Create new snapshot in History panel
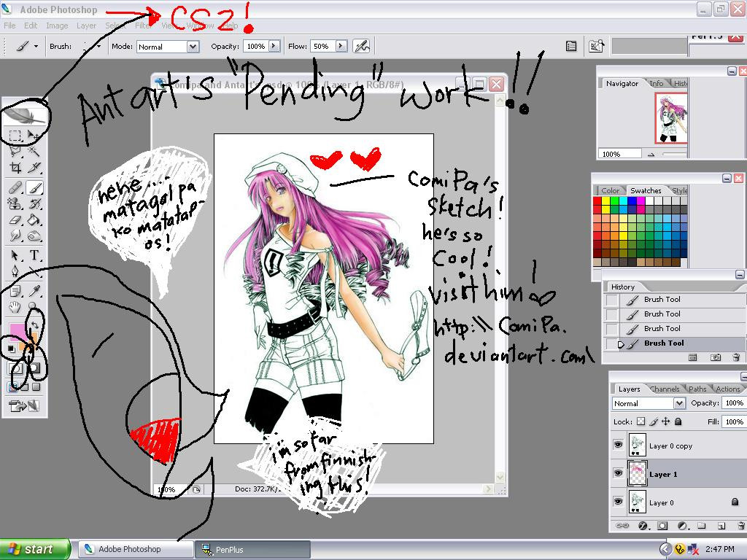 [715, 357]
